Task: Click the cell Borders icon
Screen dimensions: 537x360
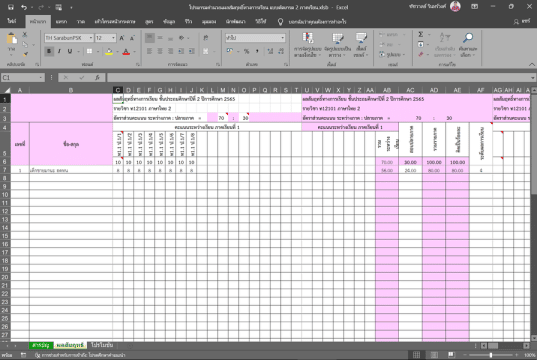Action: pos(89,51)
